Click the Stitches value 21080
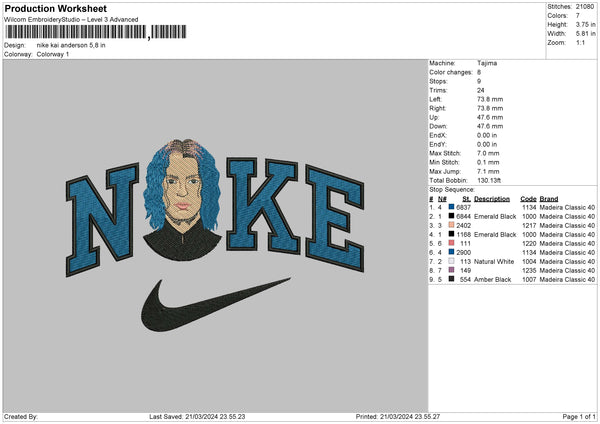Image resolution: width=600 pixels, height=424 pixels. click(x=585, y=7)
